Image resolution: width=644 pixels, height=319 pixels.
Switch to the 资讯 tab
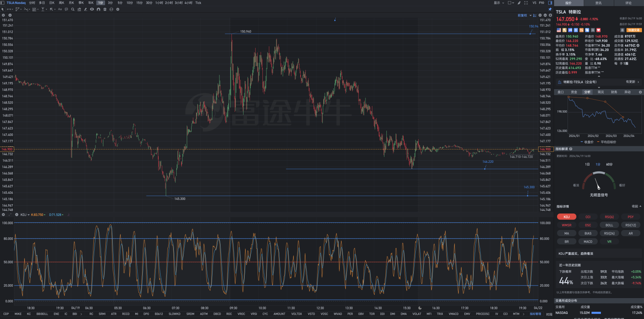[x=599, y=3]
